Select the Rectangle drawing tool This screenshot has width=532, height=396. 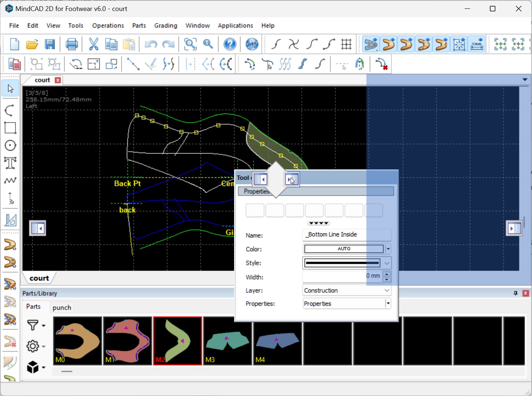[10, 128]
